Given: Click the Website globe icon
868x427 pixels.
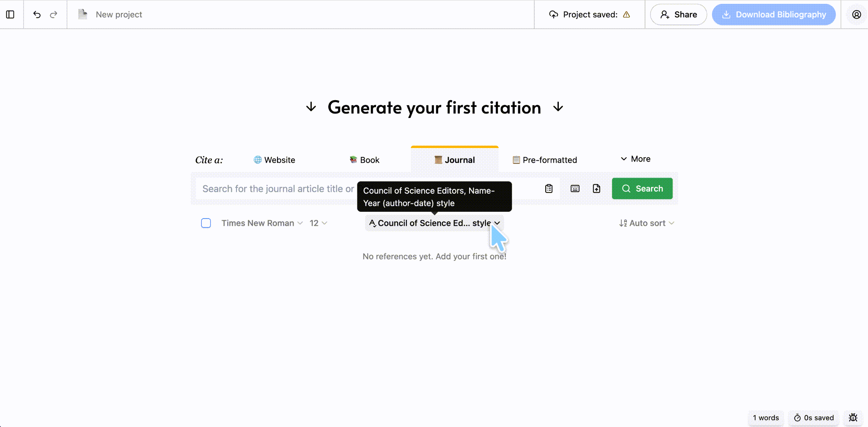Looking at the screenshot, I should click(x=258, y=160).
